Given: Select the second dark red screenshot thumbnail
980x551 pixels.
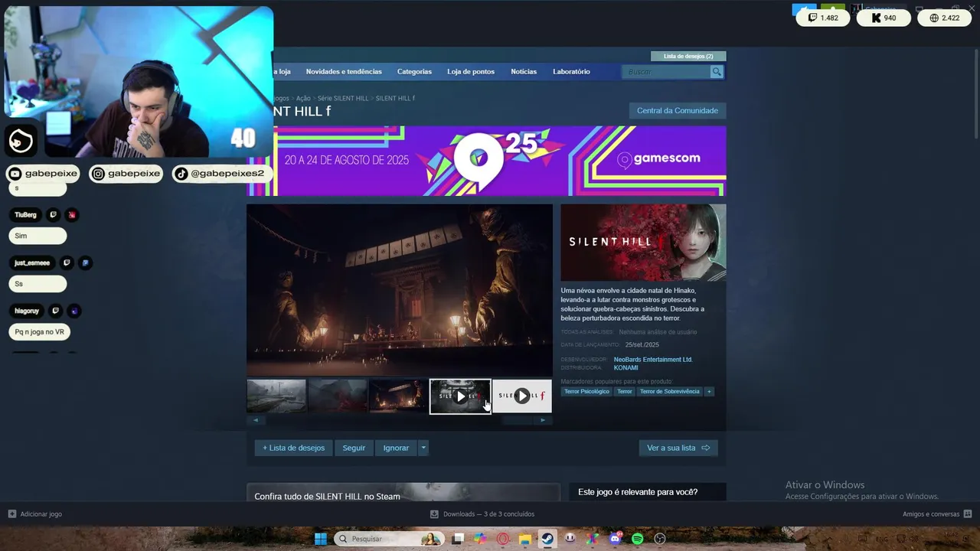Looking at the screenshot, I should (338, 396).
